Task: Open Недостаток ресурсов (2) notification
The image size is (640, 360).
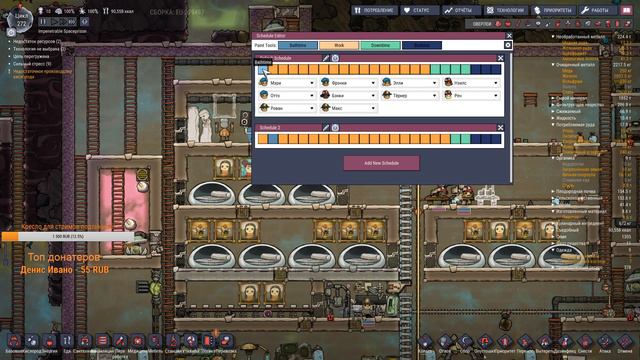Action: coord(37,42)
